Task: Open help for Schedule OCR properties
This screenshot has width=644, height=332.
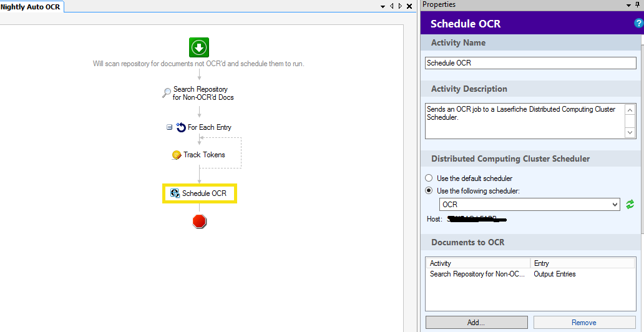Action: point(638,23)
